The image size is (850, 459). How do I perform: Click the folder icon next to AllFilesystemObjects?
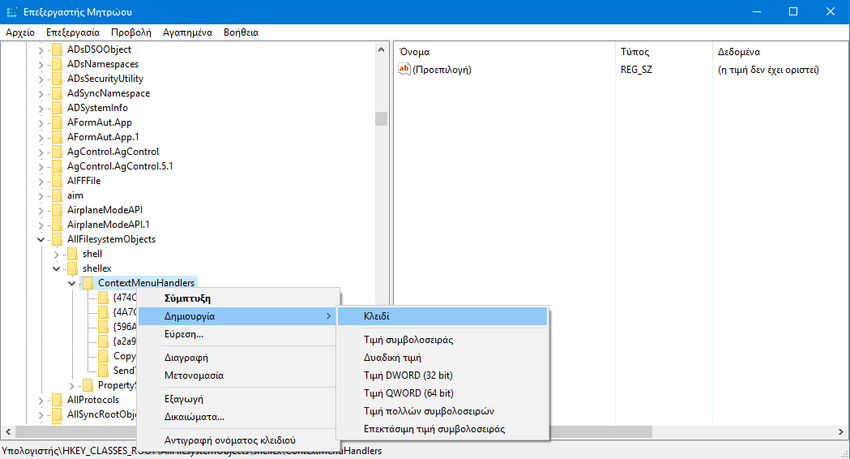click(57, 239)
